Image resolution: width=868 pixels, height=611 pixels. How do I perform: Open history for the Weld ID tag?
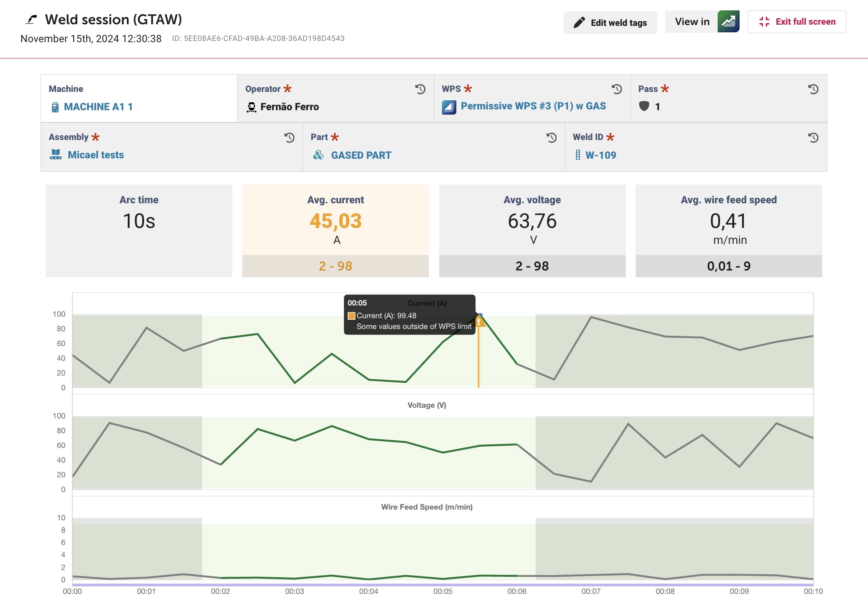[813, 138]
